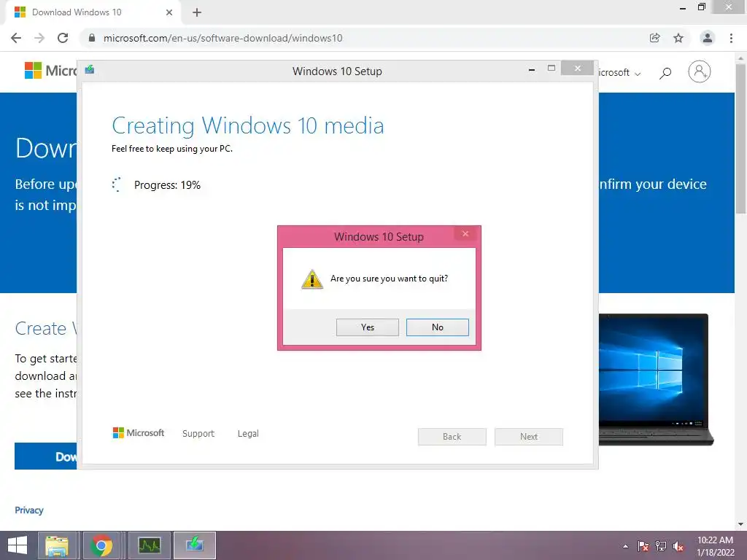Reload the Microsoft download page
747x560 pixels.
(63, 38)
